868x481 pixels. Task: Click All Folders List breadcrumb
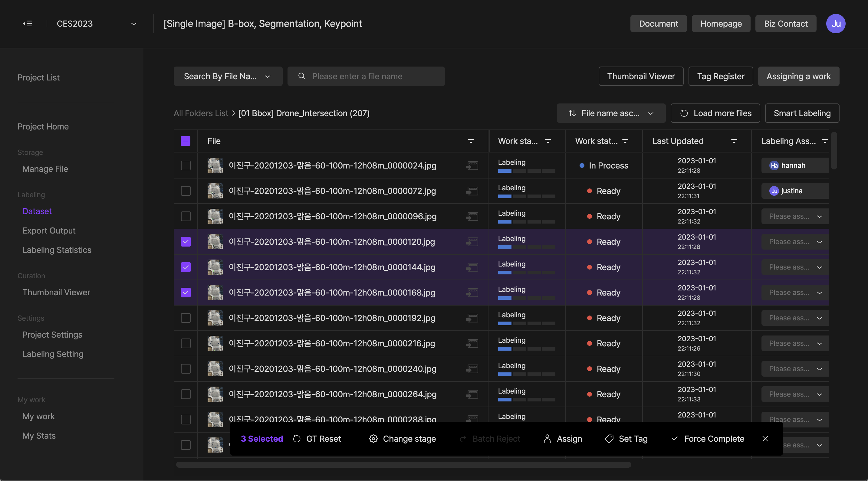[x=201, y=113]
